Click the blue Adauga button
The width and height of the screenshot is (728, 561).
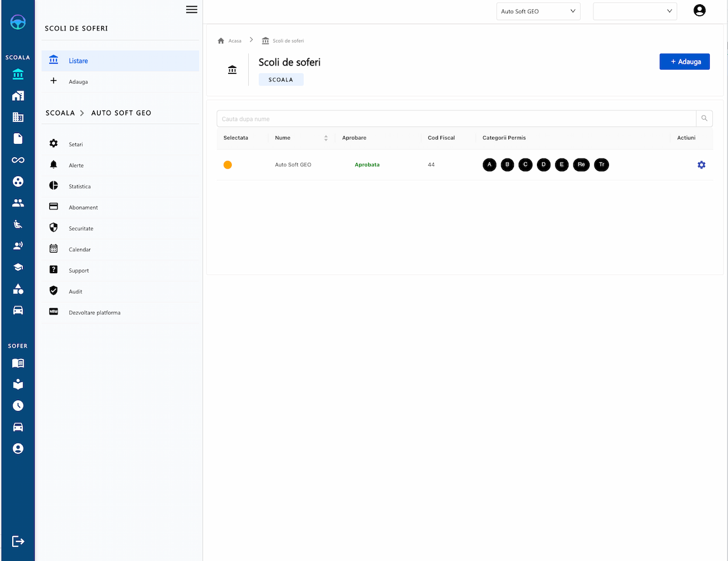click(684, 61)
